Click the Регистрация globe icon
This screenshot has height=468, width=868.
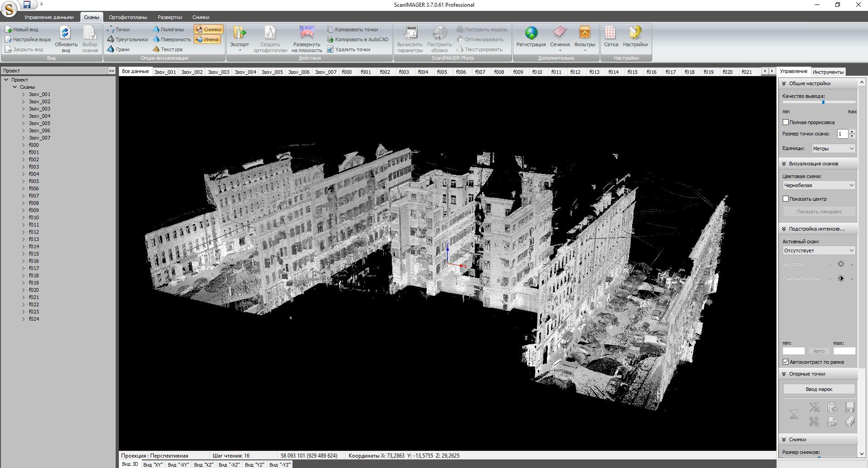pos(531,34)
